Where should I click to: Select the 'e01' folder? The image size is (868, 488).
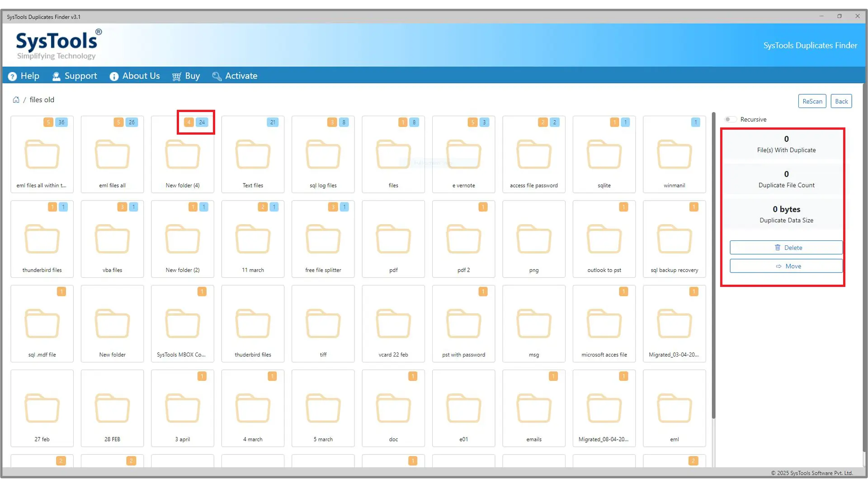[464, 408]
